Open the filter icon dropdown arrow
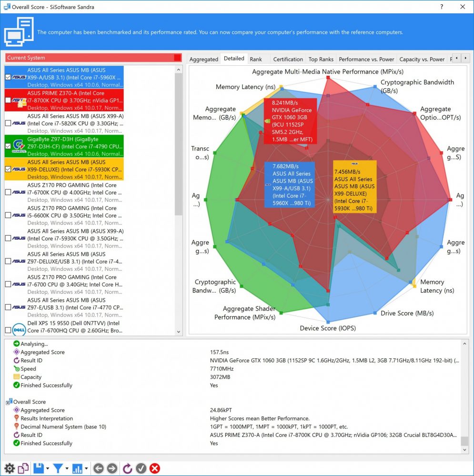474x476 pixels. coord(67,468)
